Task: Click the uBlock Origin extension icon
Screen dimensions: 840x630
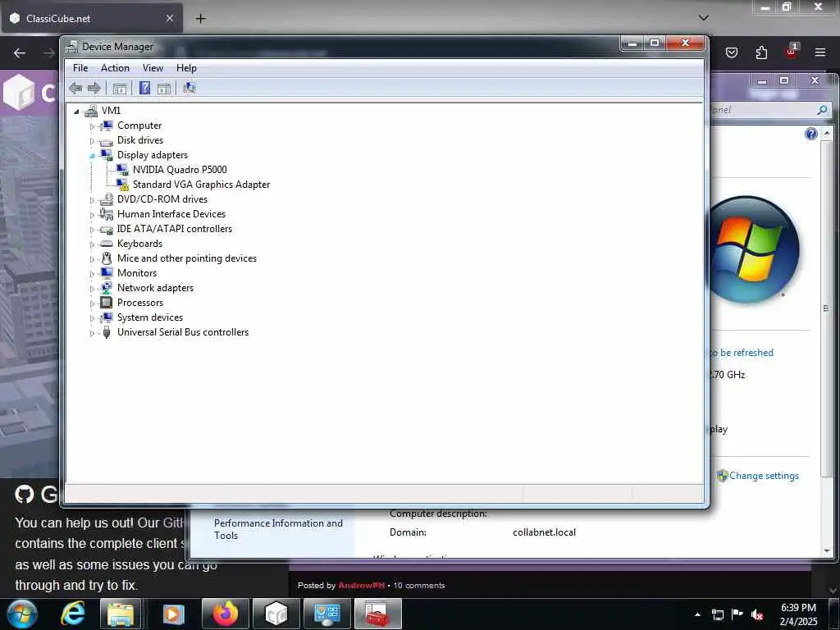Action: [x=792, y=52]
